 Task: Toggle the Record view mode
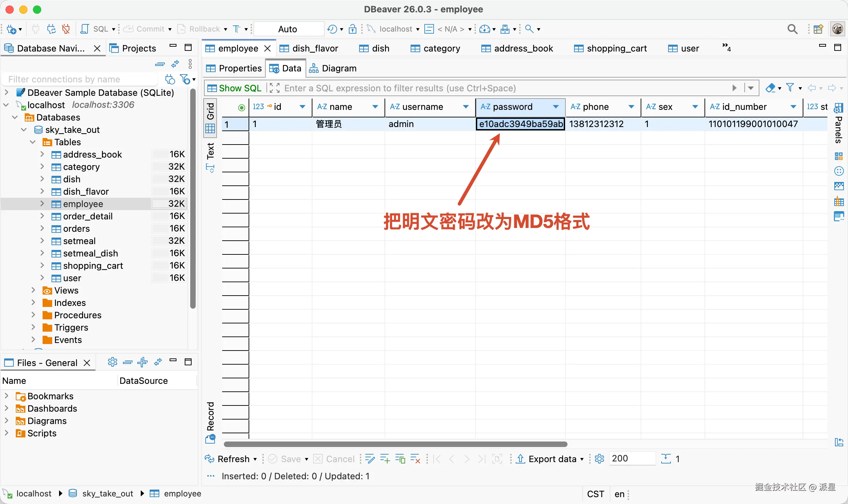(x=210, y=416)
